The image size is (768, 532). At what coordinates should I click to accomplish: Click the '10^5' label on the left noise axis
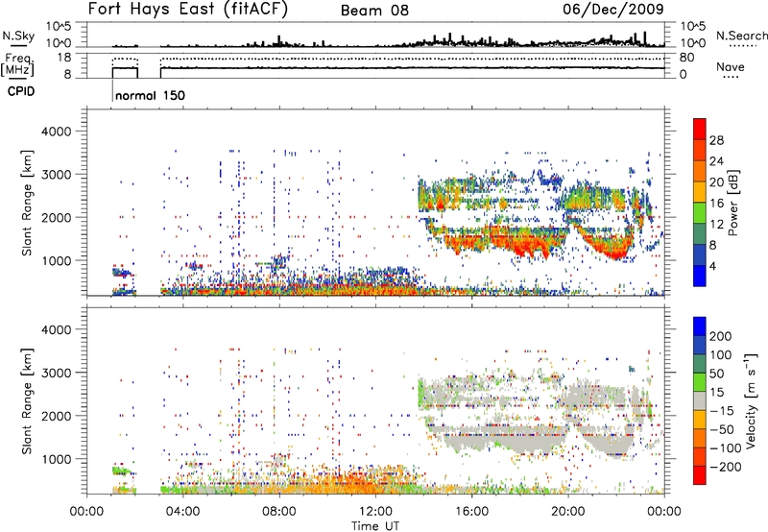(x=59, y=27)
